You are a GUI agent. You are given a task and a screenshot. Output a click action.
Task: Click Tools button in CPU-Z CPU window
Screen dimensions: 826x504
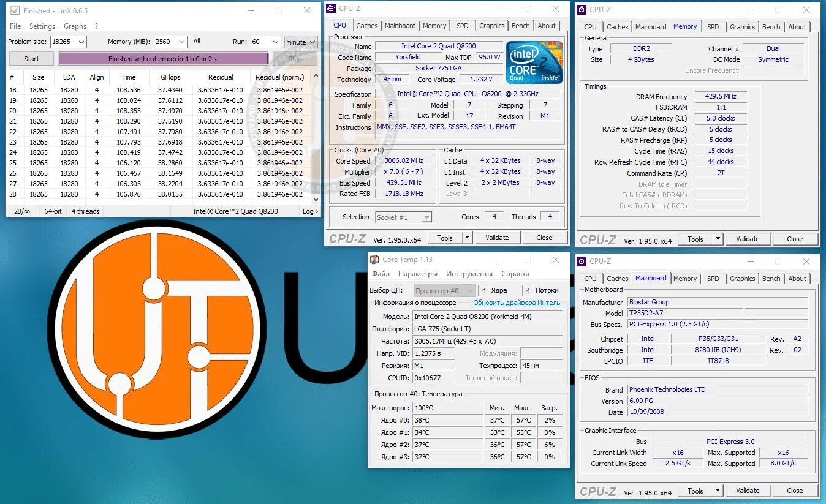click(x=445, y=238)
